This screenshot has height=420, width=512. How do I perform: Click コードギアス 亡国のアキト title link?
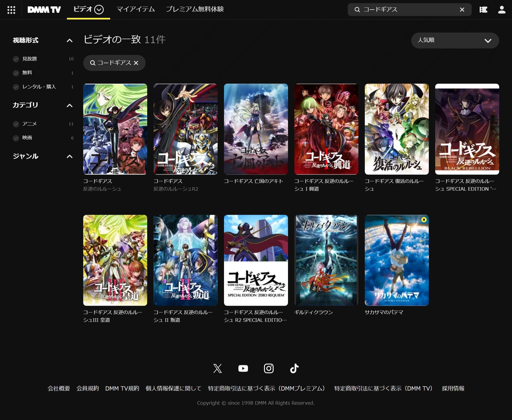click(253, 181)
